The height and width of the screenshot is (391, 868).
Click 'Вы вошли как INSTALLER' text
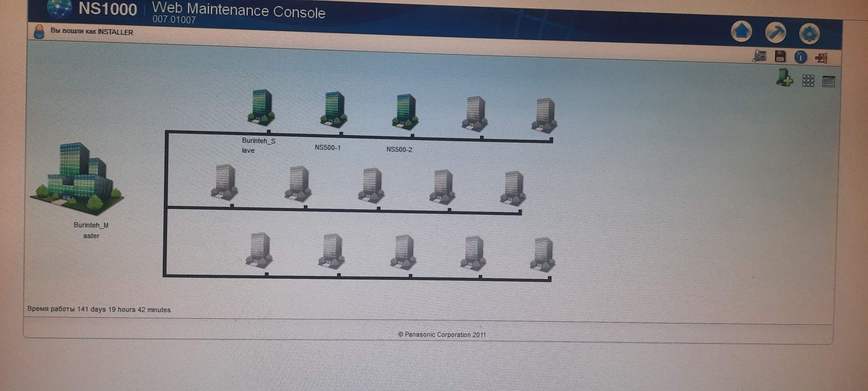[x=92, y=31]
